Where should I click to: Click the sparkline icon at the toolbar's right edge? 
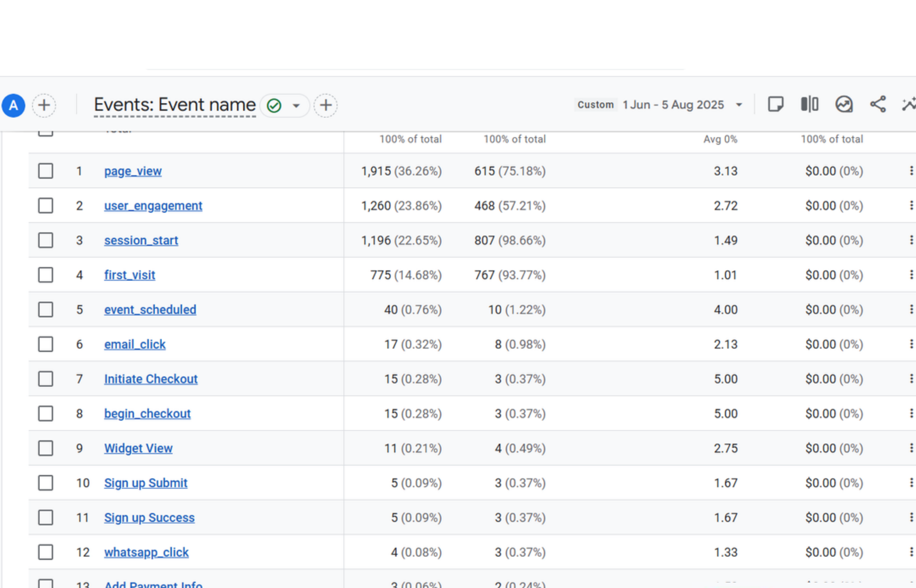[909, 104]
